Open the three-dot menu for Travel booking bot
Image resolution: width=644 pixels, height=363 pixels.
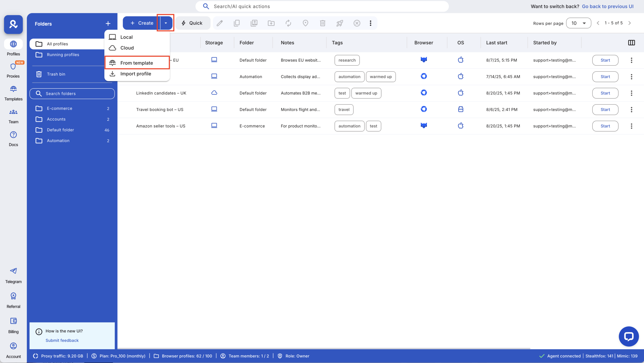point(631,110)
